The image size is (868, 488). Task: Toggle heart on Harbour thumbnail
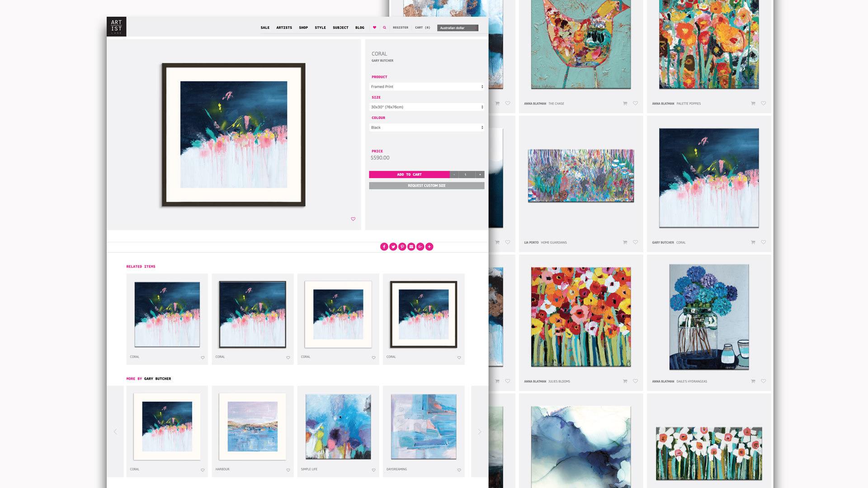click(288, 470)
